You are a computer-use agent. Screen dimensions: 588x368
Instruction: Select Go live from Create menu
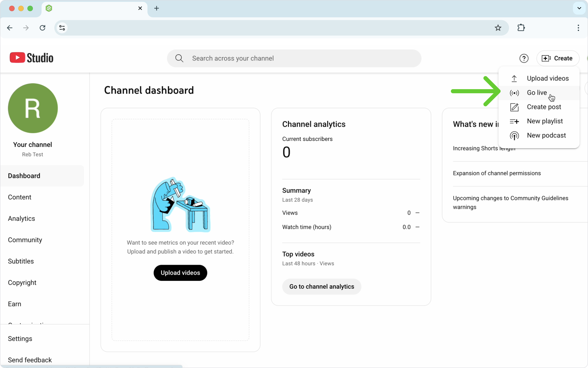537,93
